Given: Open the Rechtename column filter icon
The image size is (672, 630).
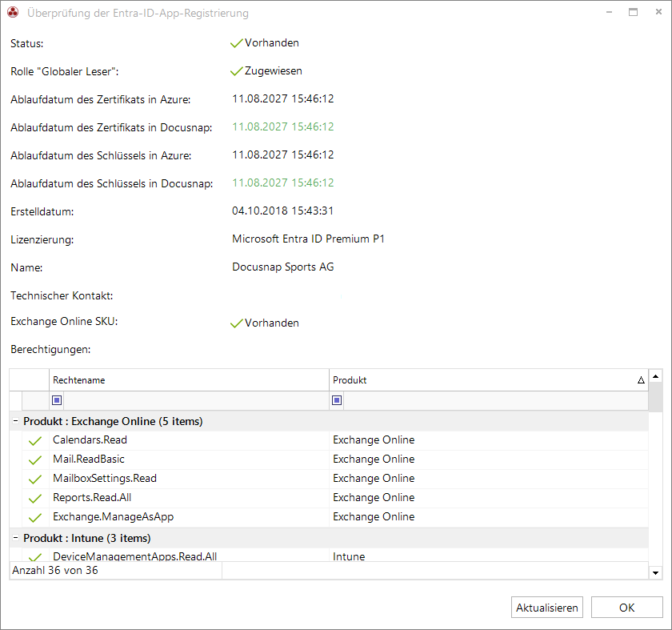Looking at the screenshot, I should click(57, 400).
